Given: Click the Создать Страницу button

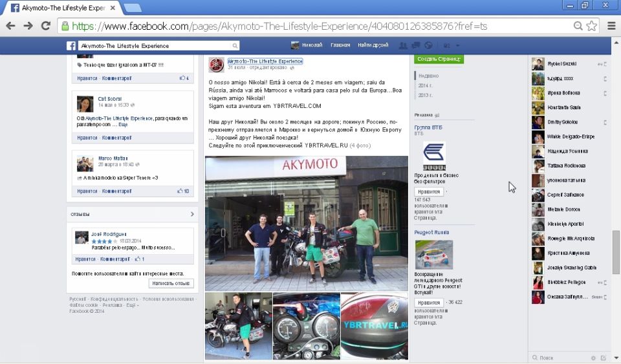Looking at the screenshot, I should click(x=439, y=59).
